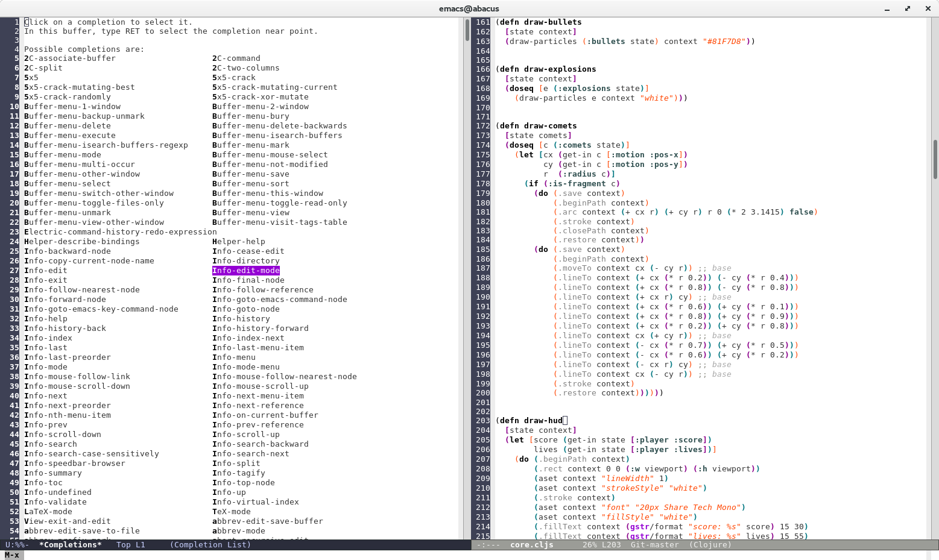Pick Info-search-backward completion
Screen dimensions: 939x560
(x=261, y=444)
